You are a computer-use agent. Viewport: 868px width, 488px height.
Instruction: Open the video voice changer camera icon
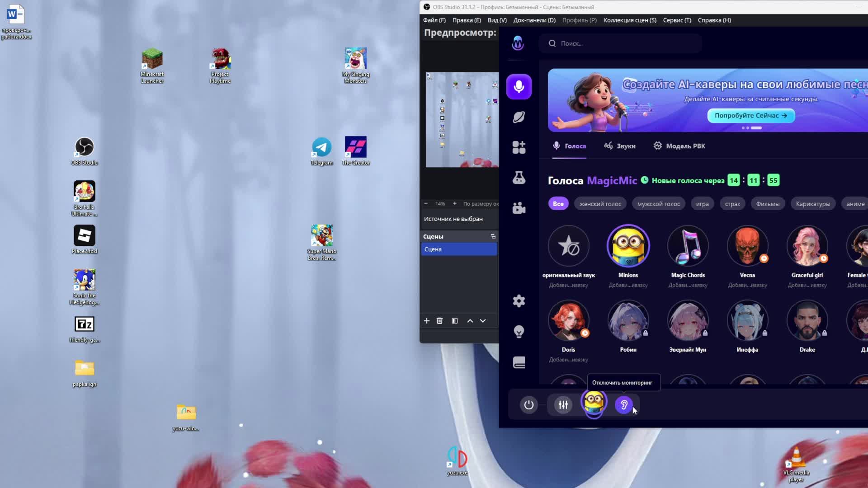pos(519,208)
